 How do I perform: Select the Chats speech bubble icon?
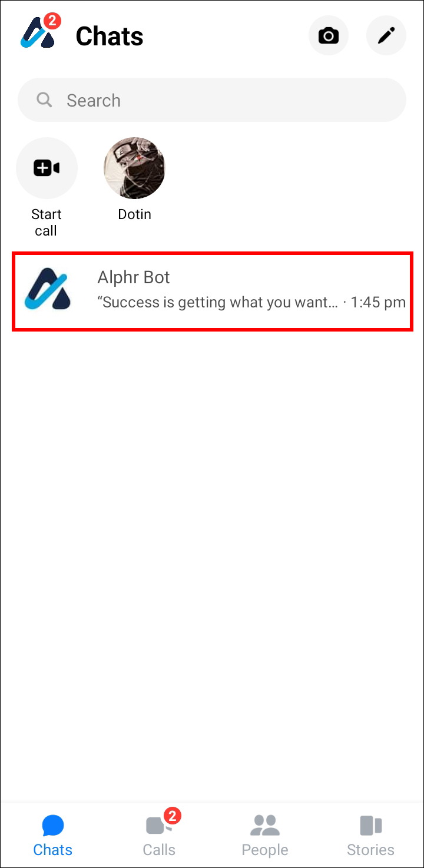[53, 826]
